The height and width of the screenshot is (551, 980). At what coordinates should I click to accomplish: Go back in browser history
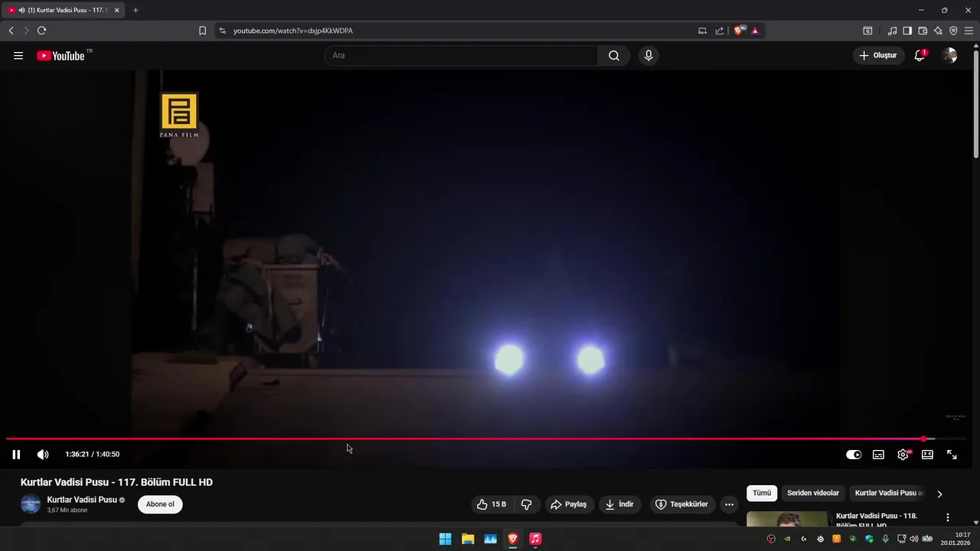coord(11,31)
